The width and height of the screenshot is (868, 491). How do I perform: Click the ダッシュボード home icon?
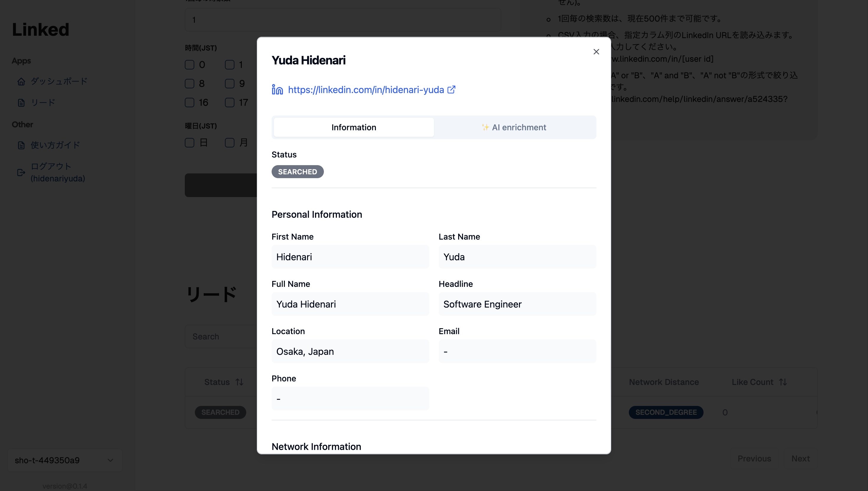21,81
